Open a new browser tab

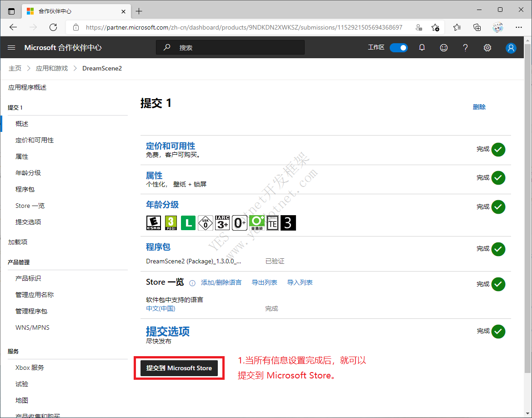pos(139,11)
